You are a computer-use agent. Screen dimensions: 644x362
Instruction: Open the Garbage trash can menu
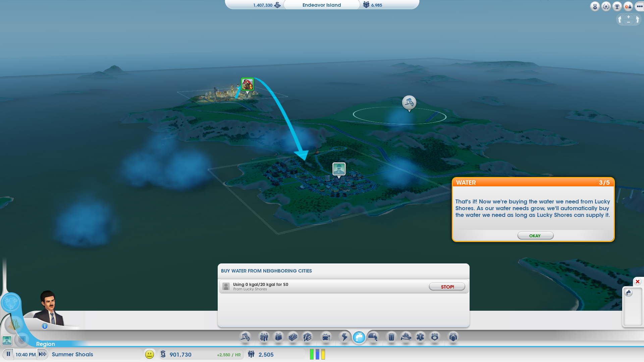(x=391, y=337)
